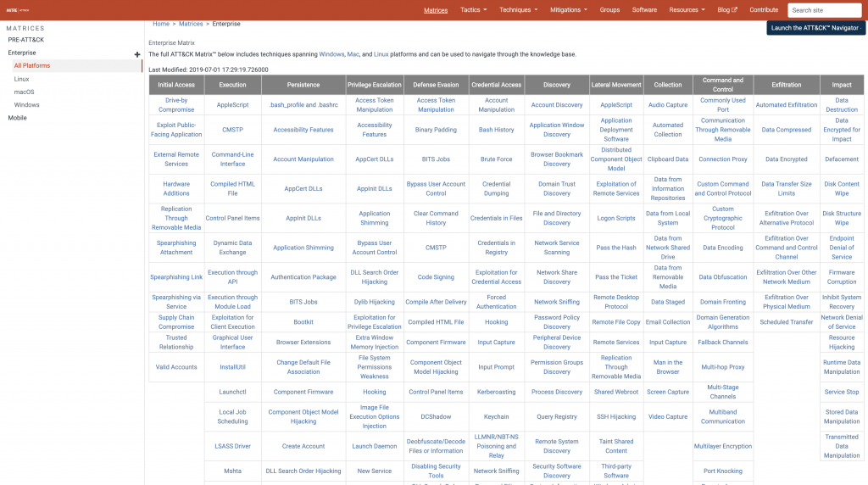Open Command-Line Interface technique
Screen dimensions: 868x485
[232, 159]
